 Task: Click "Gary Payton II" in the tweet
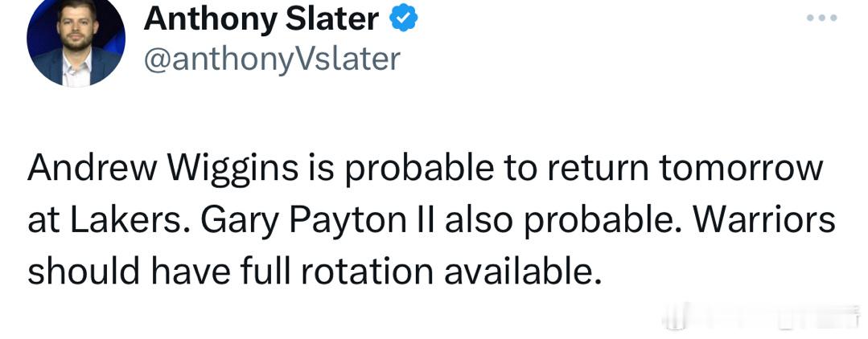point(266,220)
